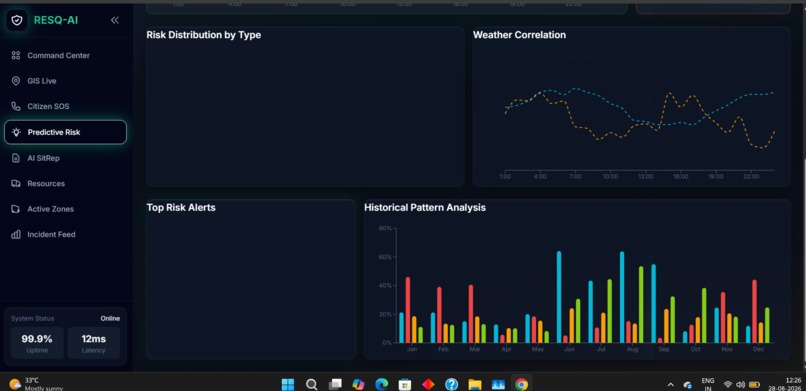Click the RESQ-AI shield logo icon
Image resolution: width=806 pixels, height=391 pixels.
pyautogui.click(x=17, y=21)
